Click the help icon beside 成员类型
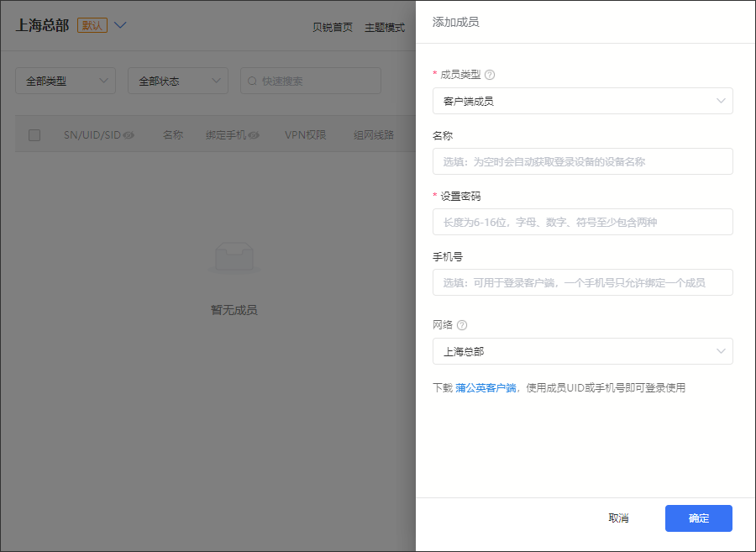756x552 pixels. [x=490, y=75]
